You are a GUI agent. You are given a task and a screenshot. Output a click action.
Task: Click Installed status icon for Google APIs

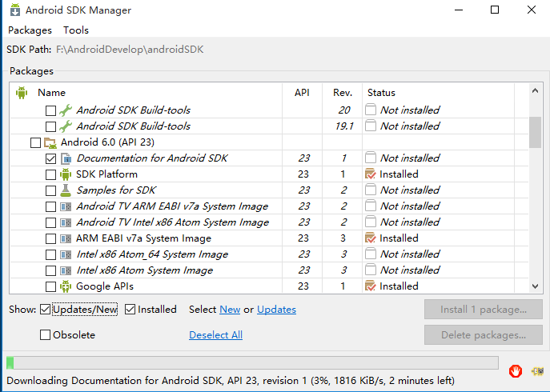(371, 286)
